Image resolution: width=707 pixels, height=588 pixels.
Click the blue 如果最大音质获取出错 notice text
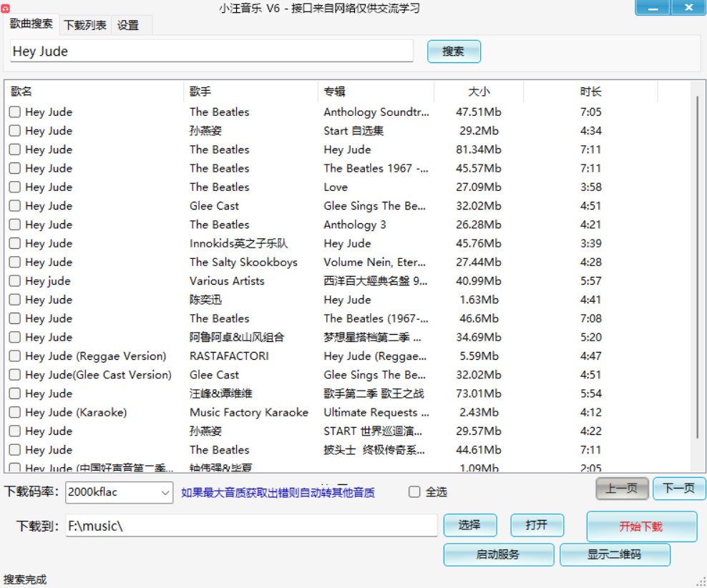pyautogui.click(x=278, y=492)
